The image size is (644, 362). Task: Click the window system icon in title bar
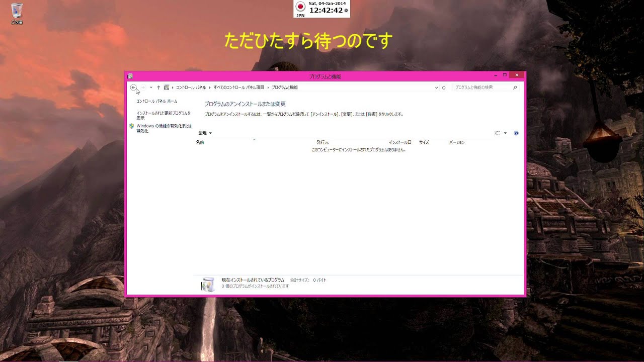(x=130, y=76)
